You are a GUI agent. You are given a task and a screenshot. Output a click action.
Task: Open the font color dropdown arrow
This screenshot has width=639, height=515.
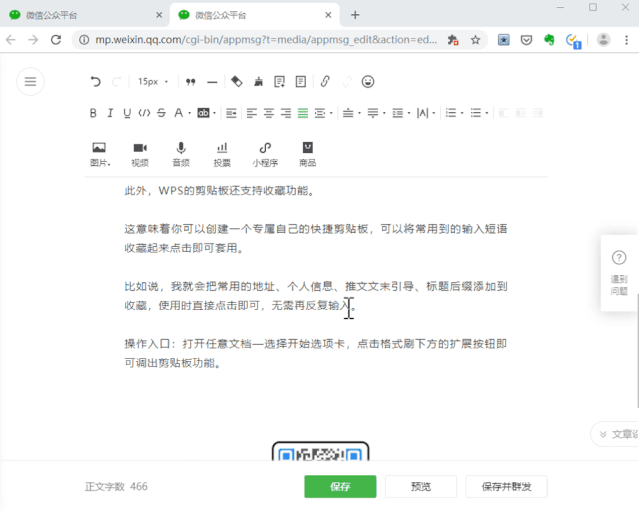coord(189,113)
